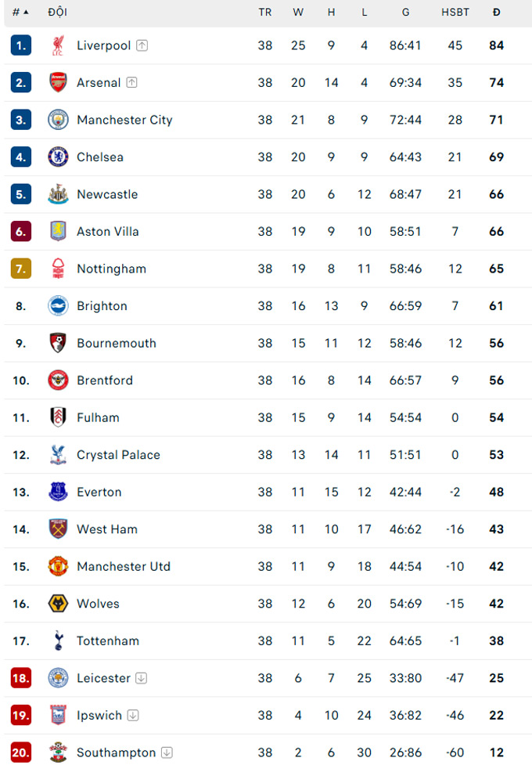Screen dimensions: 532x765
Task: Click the Manchester Utd crest icon
Action: (58, 566)
